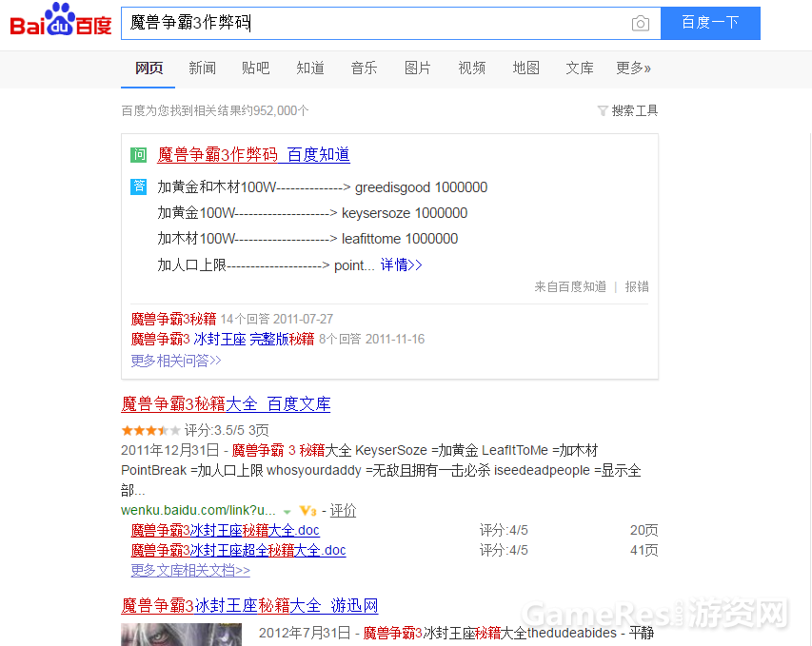Click the 20页 page count text

point(644,530)
